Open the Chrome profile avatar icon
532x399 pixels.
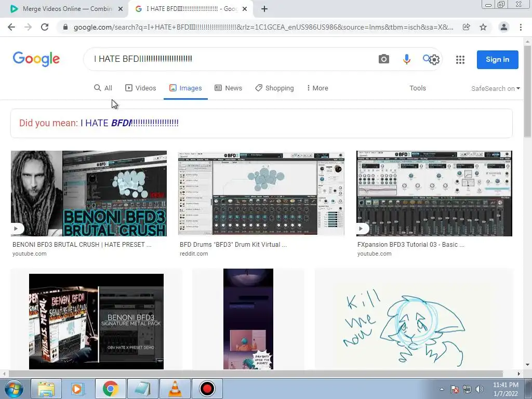click(504, 27)
